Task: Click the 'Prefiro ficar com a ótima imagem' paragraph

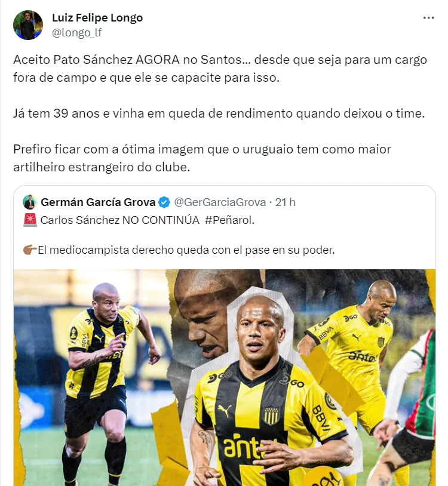Action: click(x=202, y=158)
